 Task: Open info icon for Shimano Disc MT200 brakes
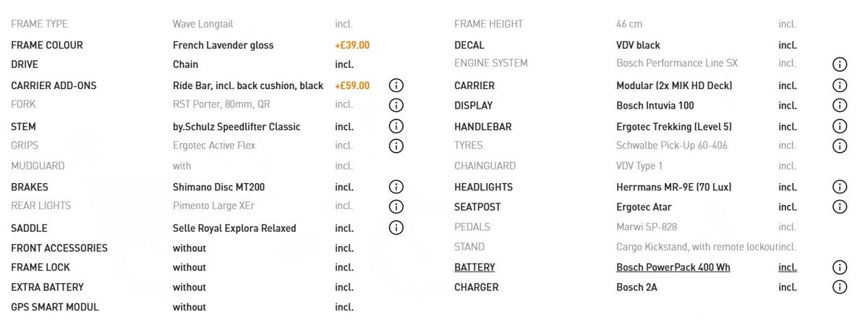[396, 187]
